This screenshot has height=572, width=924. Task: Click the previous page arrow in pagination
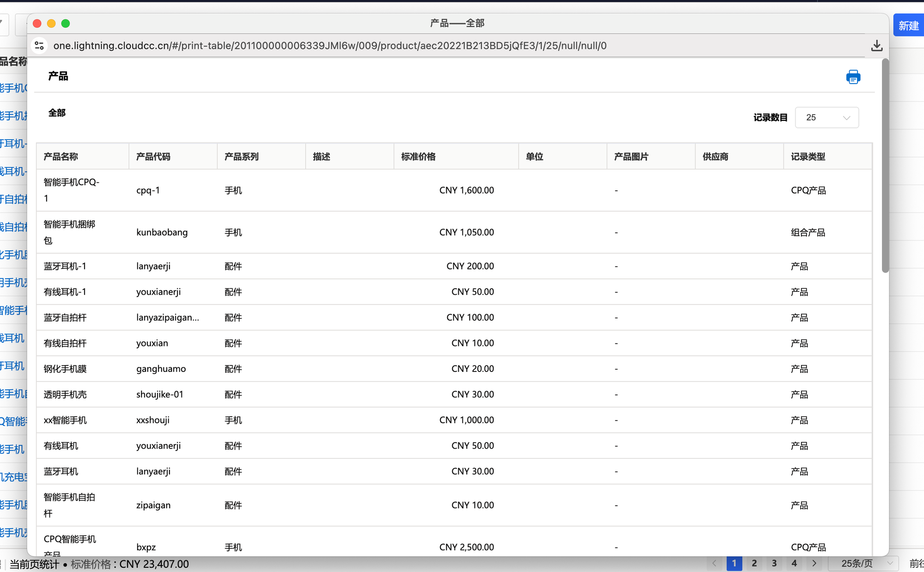[x=714, y=563]
